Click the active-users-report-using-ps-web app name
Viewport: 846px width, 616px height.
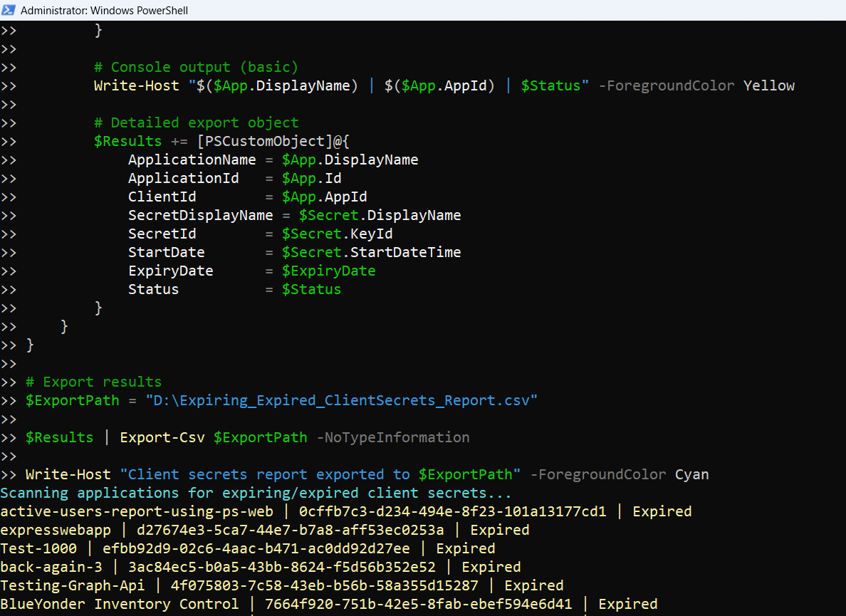point(136,511)
